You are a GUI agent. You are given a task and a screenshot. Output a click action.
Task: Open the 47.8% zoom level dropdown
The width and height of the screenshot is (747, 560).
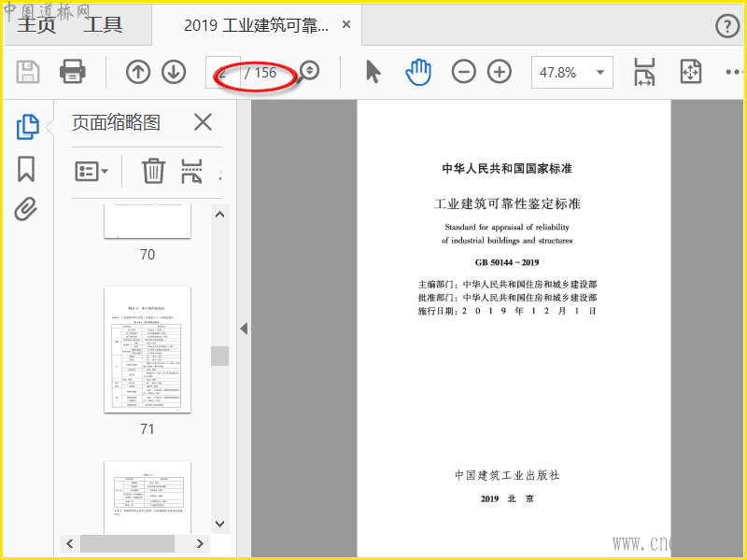point(572,73)
